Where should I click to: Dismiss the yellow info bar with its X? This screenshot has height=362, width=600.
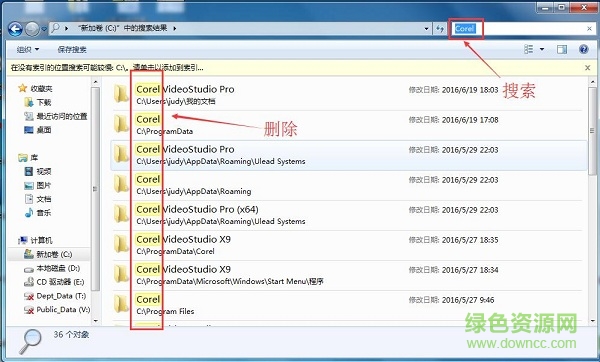coord(588,68)
